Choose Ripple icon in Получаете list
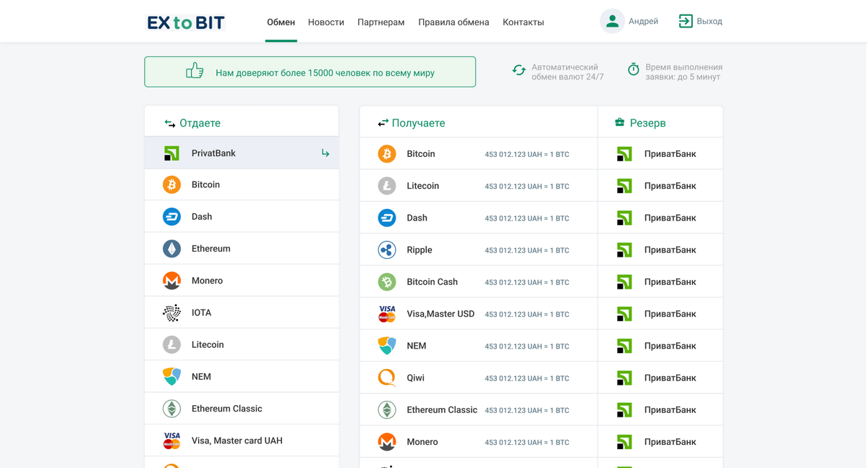This screenshot has width=868, height=468. 387,250
